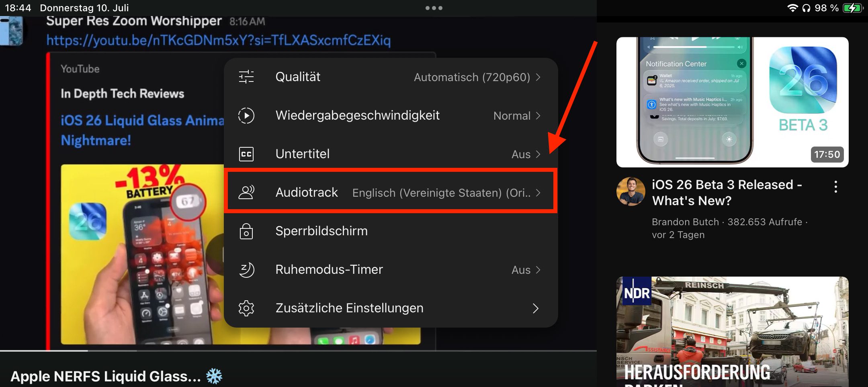Tap the Ruhemodus-Timer moon icon
The height and width of the screenshot is (387, 868).
click(x=246, y=269)
